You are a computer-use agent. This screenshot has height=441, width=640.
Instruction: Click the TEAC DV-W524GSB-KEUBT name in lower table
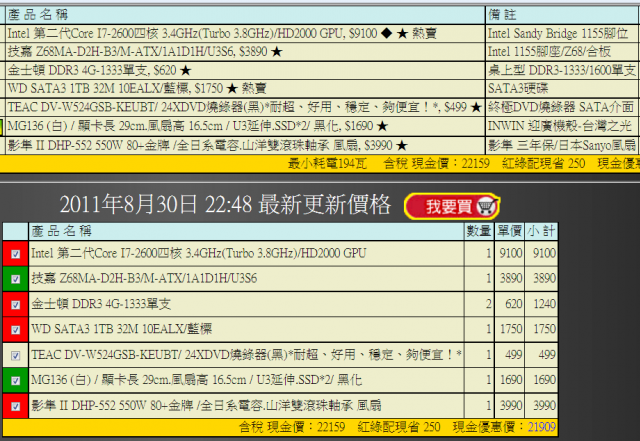[246, 355]
